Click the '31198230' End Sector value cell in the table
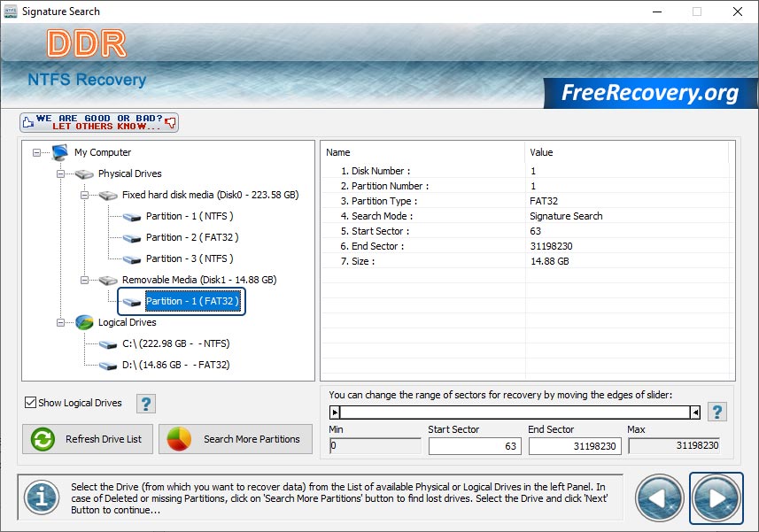 (551, 246)
